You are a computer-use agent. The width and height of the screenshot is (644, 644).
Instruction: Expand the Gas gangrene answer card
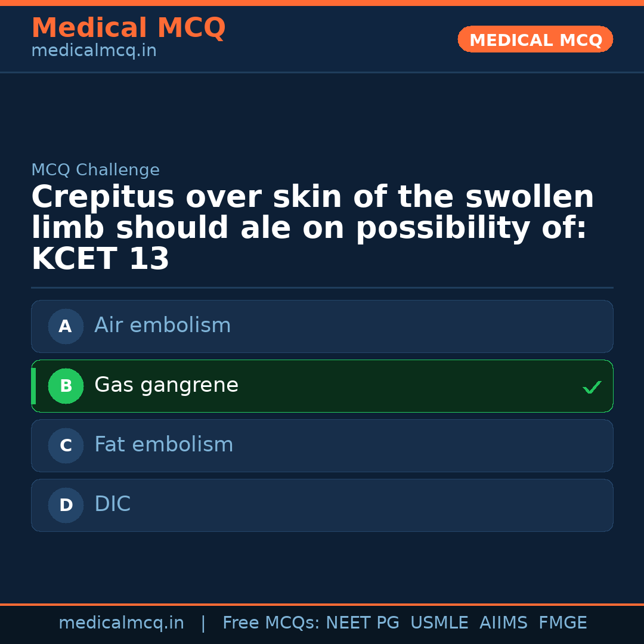coord(322,386)
